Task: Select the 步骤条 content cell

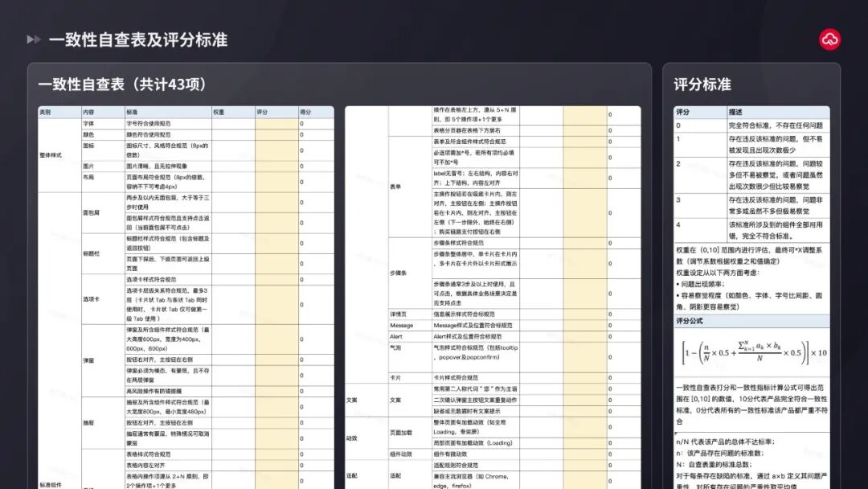Action: pyautogui.click(x=410, y=273)
